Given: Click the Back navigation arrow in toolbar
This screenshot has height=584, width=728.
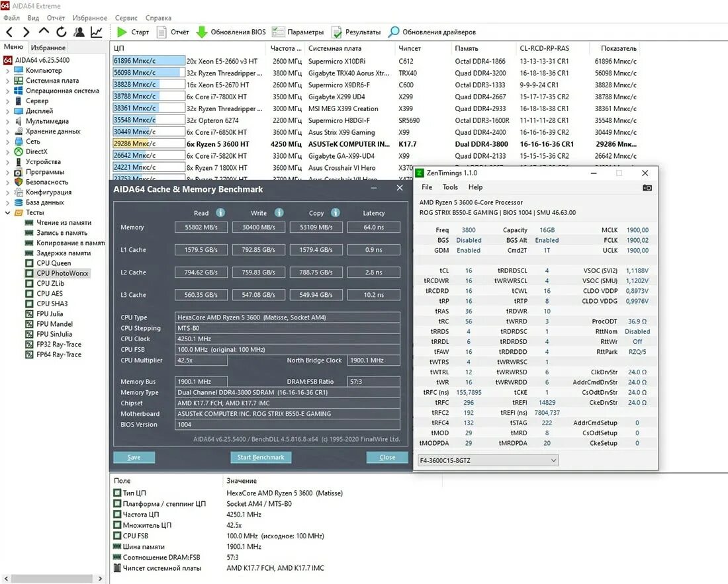Looking at the screenshot, I should pyautogui.click(x=10, y=32).
